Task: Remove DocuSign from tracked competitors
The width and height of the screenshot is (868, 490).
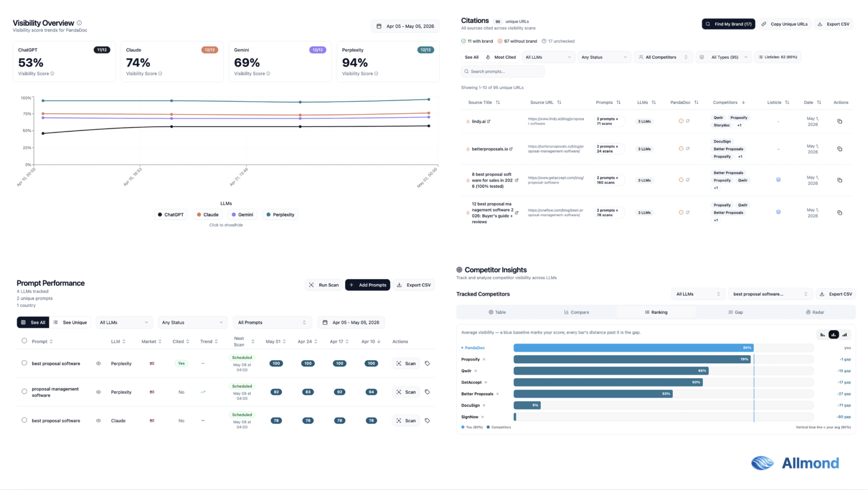Action: click(x=484, y=405)
